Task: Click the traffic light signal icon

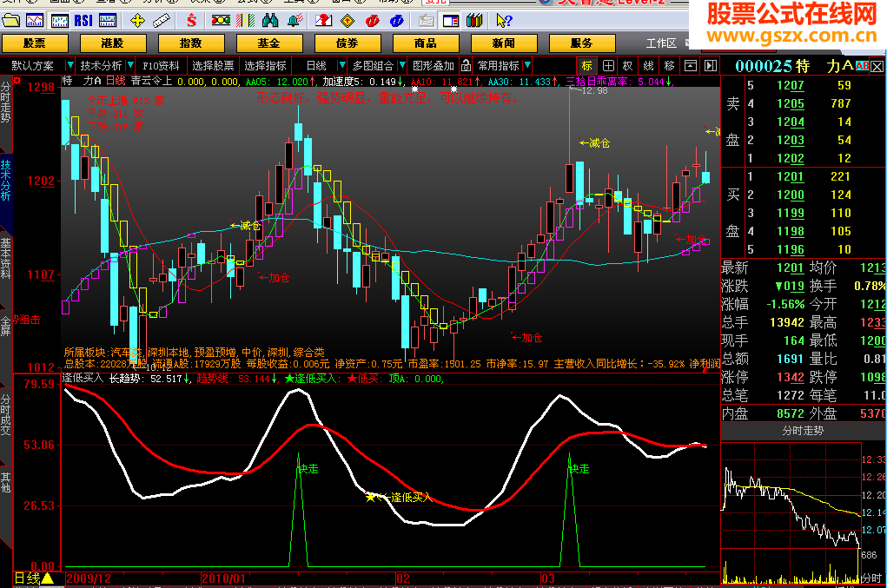Action: tap(221, 22)
